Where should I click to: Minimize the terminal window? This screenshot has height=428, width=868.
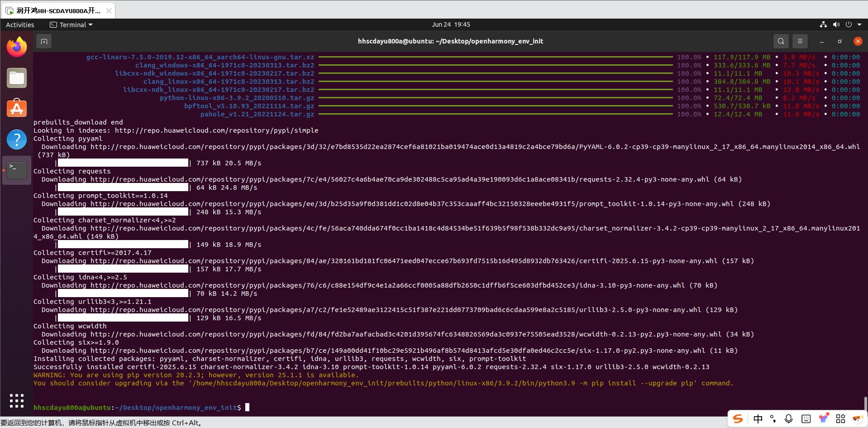point(821,41)
